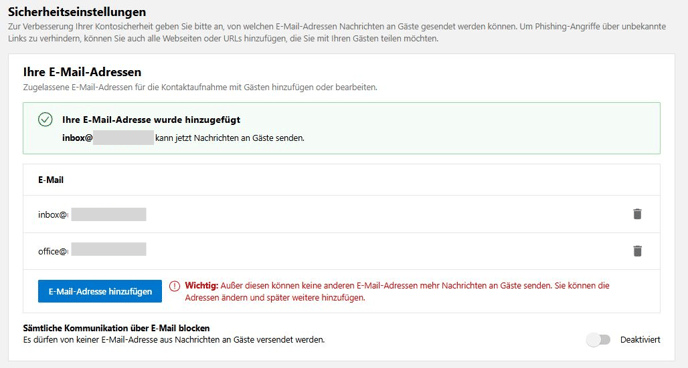The image size is (688, 368).
Task: Click the red exclamation warning icon
Action: [174, 286]
